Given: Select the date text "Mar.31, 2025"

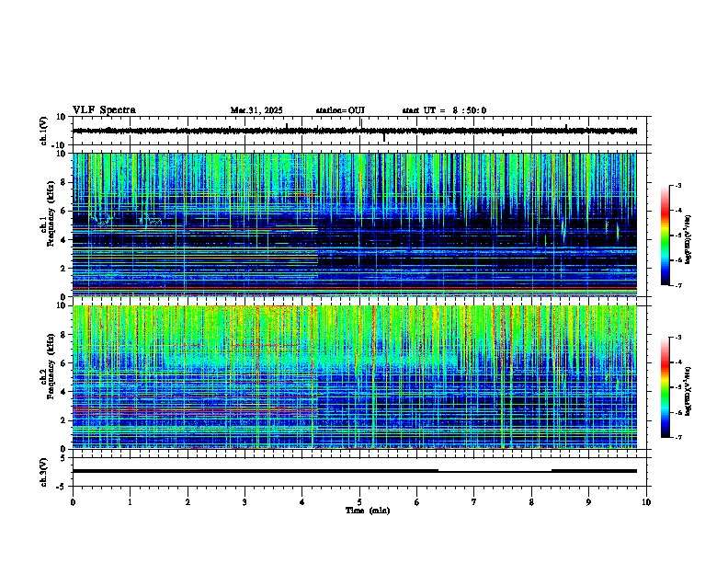Looking at the screenshot, I should coord(256,110).
